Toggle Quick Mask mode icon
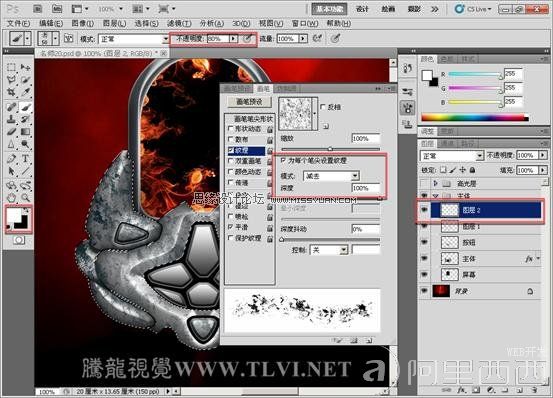The height and width of the screenshot is (398, 553). (x=19, y=240)
